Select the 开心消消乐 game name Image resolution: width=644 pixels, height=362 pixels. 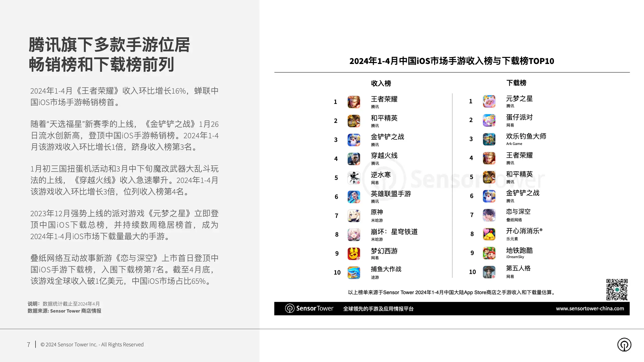524,231
